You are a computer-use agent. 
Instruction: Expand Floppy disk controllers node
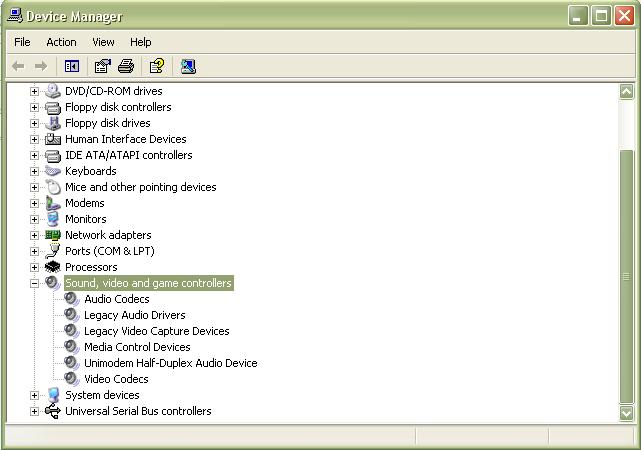(x=34, y=107)
